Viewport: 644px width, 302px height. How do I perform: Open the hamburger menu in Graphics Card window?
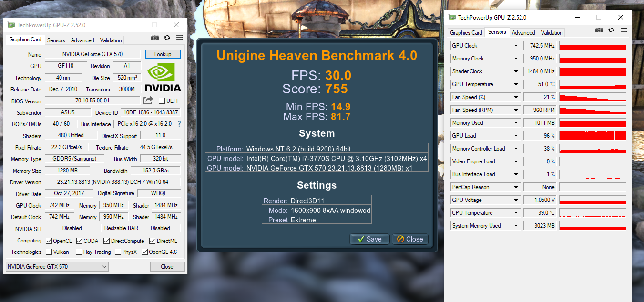pos(179,38)
